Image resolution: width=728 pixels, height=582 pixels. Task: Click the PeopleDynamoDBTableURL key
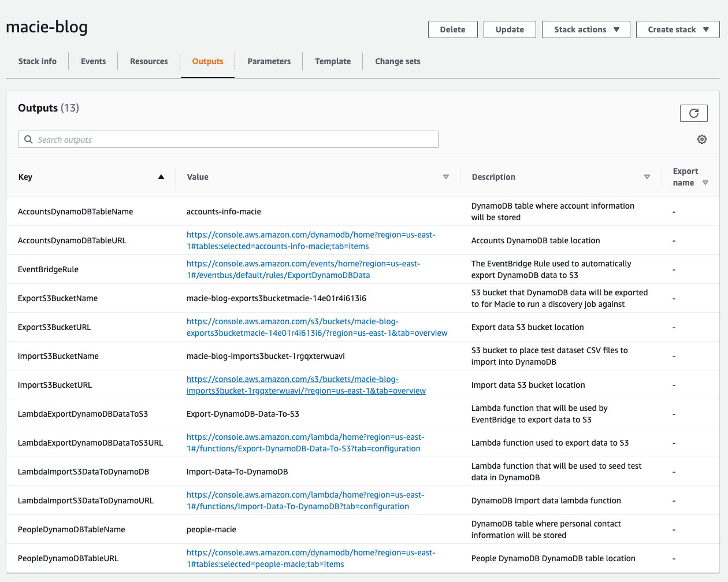coord(68,558)
